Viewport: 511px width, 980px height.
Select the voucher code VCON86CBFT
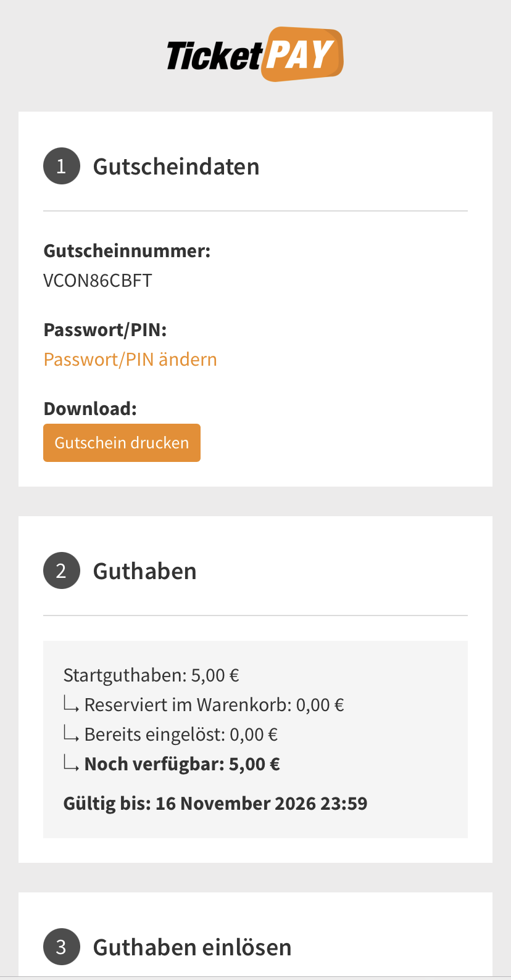98,281
